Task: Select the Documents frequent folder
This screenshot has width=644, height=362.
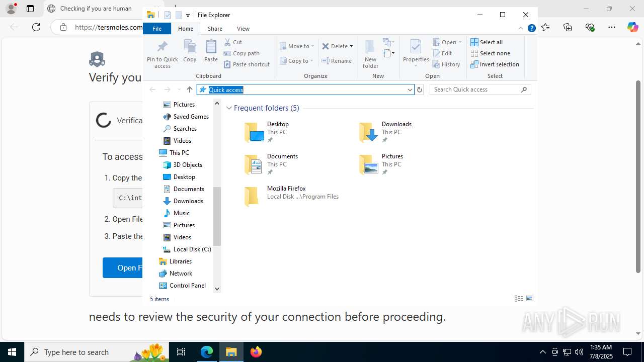Action: 271,164
